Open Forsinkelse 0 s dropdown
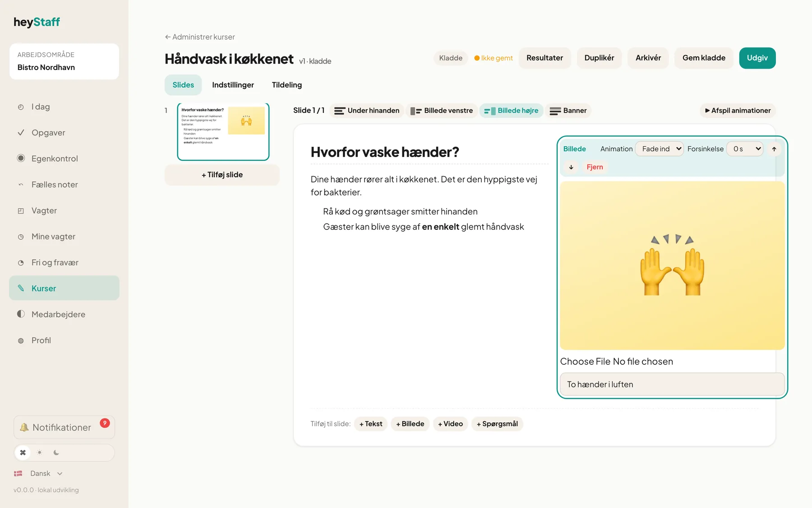Screen dimensions: 812x508 tap(745, 149)
